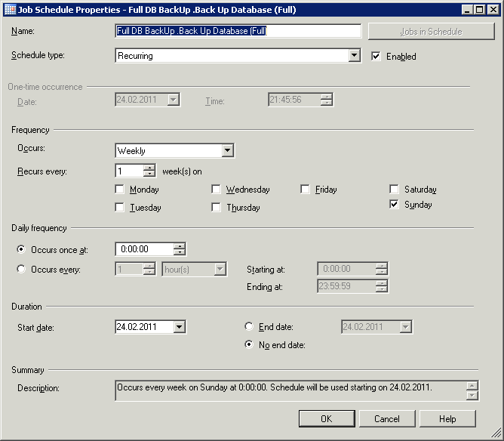Select the End date radio button
The width and height of the screenshot is (504, 441).
(x=249, y=326)
